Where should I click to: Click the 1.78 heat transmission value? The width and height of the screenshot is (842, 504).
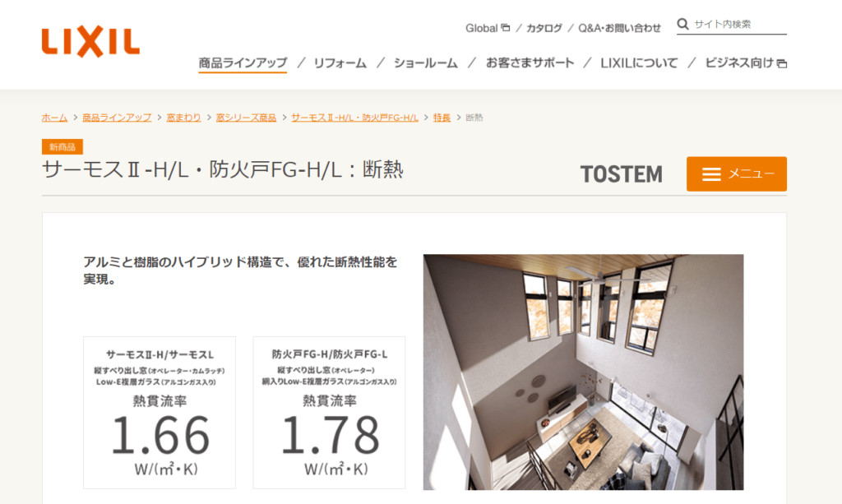(x=330, y=435)
